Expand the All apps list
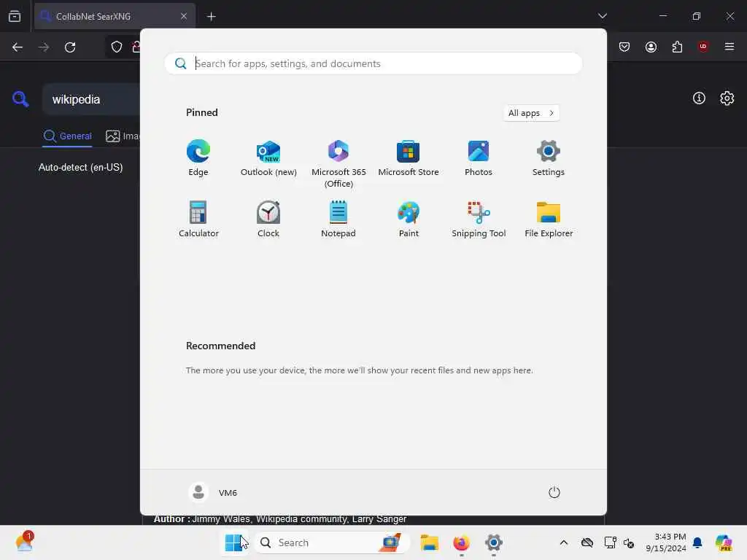Image resolution: width=747 pixels, height=560 pixels. pos(531,113)
